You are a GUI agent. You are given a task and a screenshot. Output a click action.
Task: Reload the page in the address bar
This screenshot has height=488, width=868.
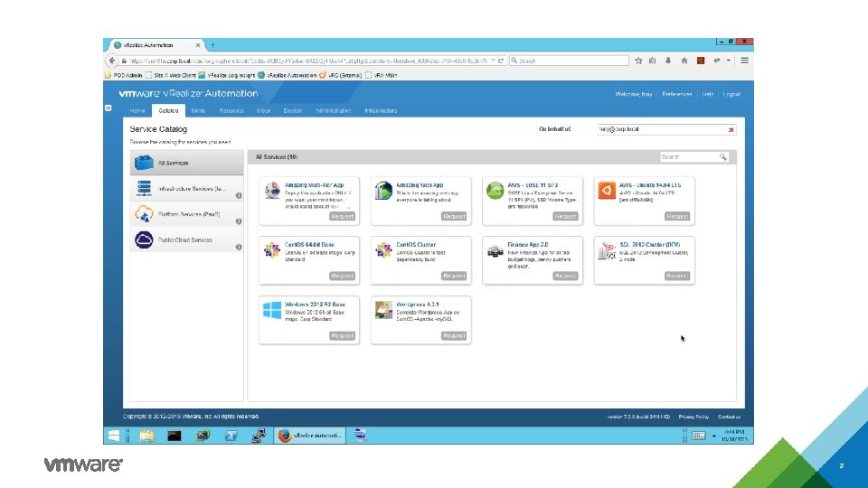[501, 61]
